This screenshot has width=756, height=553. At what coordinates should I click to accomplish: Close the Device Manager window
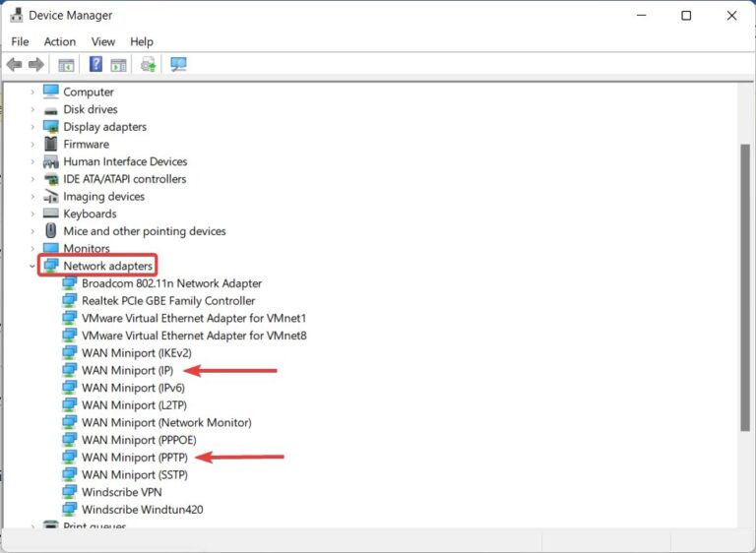point(731,16)
